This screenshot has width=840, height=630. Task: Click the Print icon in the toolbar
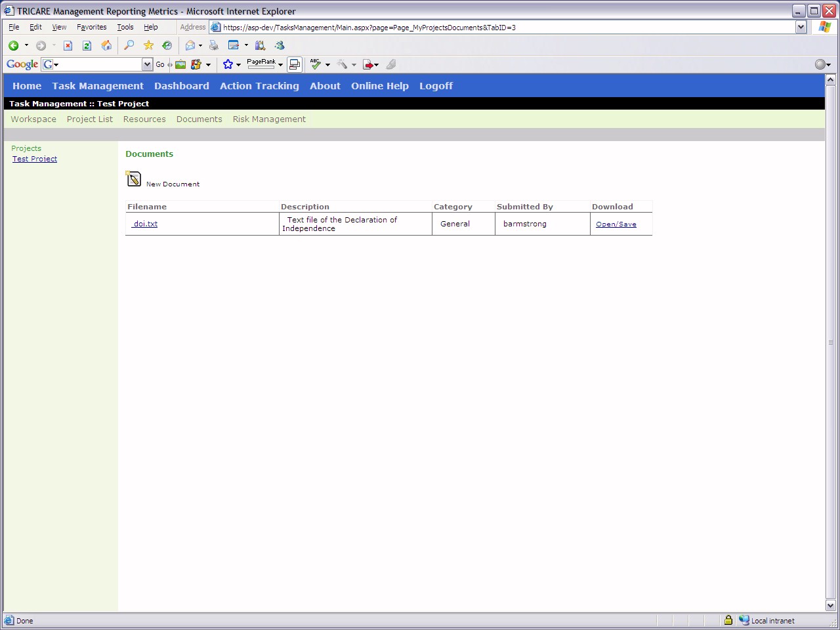[x=213, y=45]
